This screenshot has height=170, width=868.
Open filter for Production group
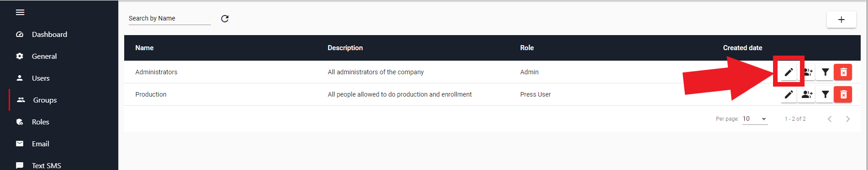(x=825, y=94)
